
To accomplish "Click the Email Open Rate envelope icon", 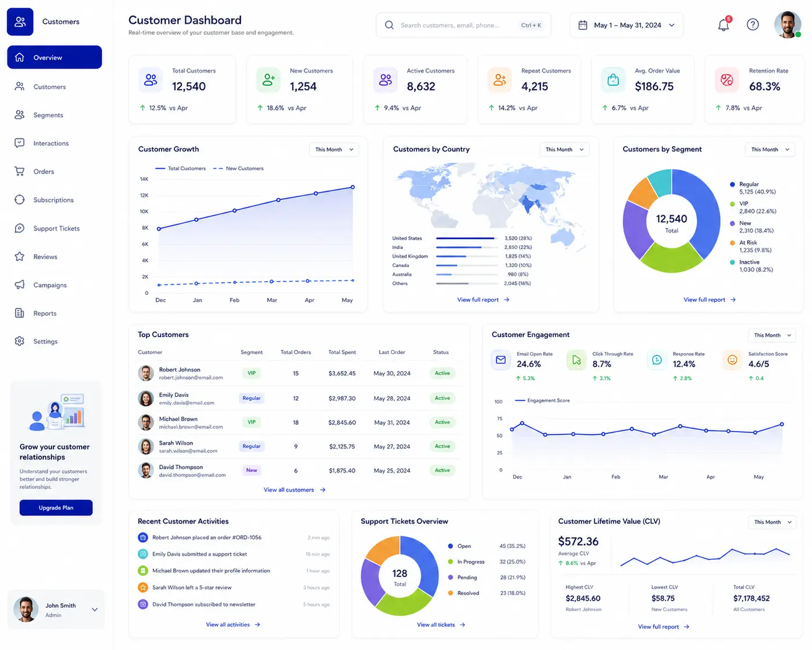I will click(501, 360).
